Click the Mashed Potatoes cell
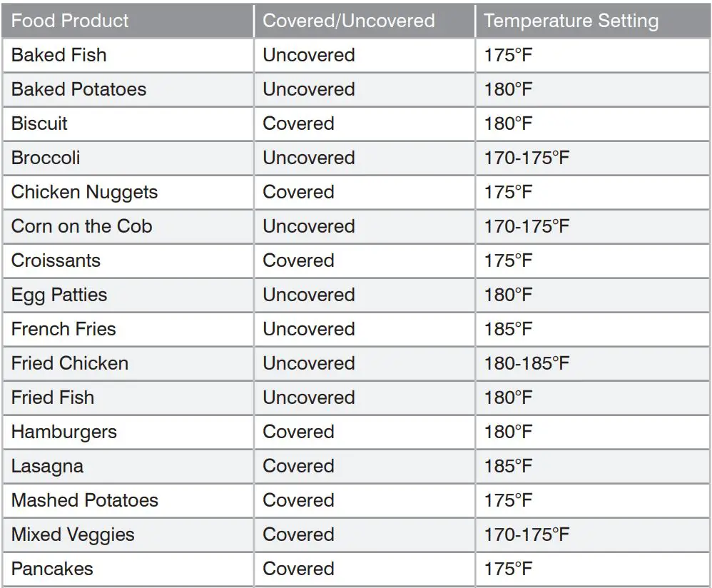Viewport: 712px width, 588px height. coord(84,500)
